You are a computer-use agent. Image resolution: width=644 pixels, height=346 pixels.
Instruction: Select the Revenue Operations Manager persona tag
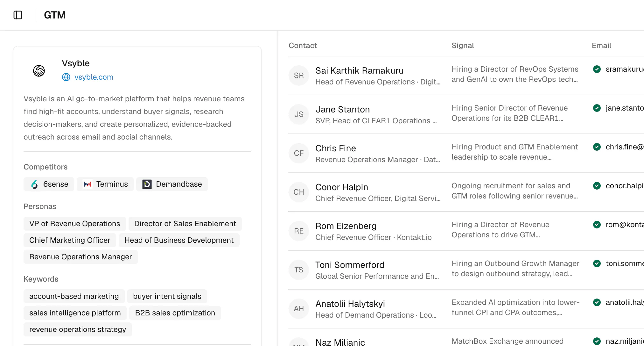coord(80,257)
